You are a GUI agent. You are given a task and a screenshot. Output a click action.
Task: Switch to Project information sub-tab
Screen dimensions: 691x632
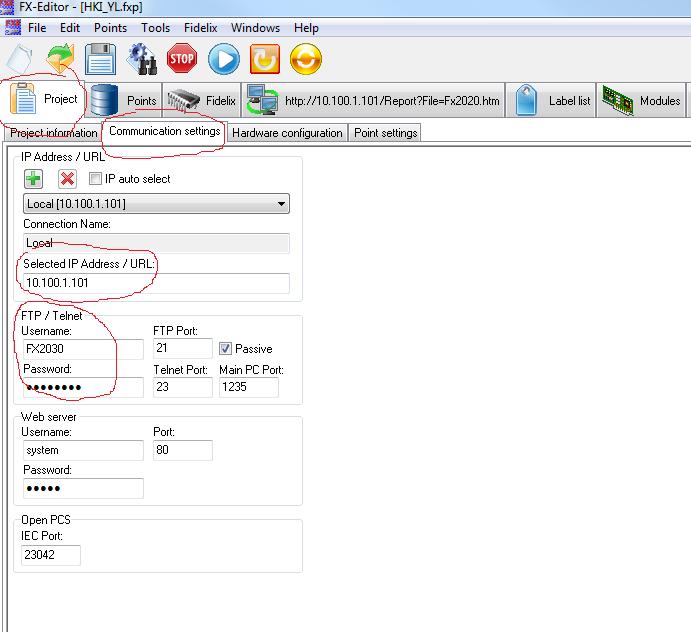(53, 133)
